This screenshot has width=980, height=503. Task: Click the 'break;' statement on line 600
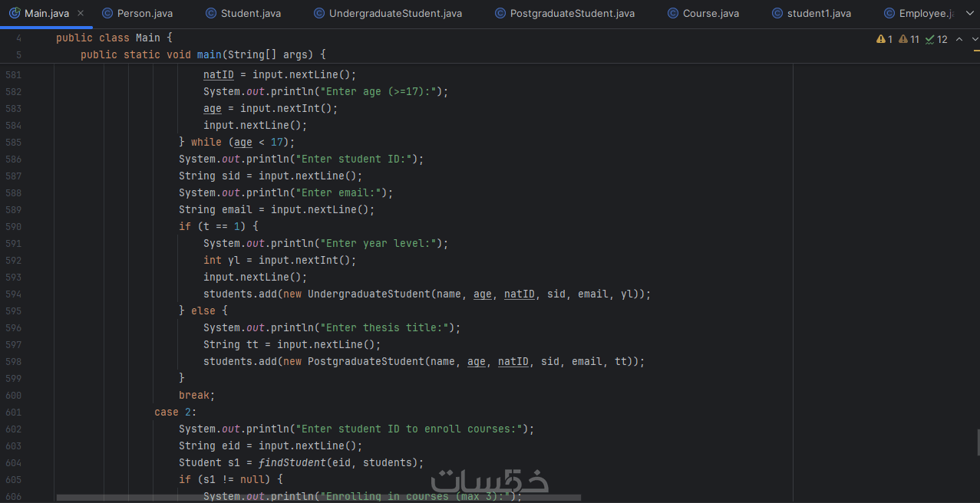point(197,395)
